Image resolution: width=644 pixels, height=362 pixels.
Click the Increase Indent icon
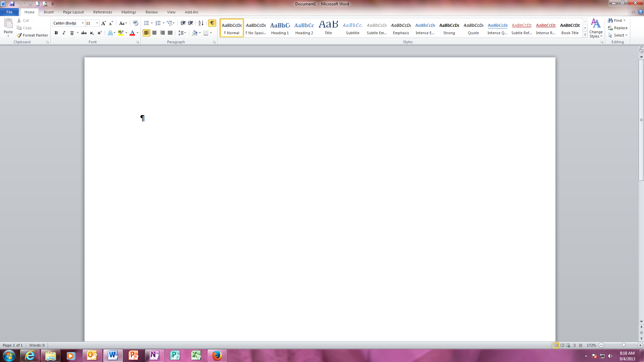pyautogui.click(x=191, y=23)
